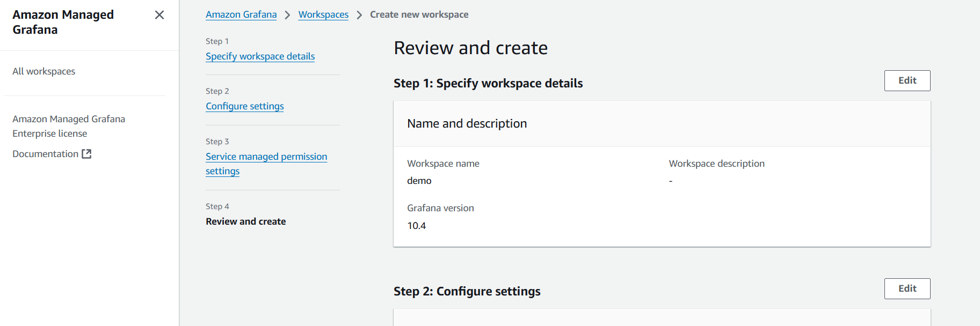Viewport: 980px width, 326px height.
Task: Open All workspaces in the sidebar
Action: point(44,71)
